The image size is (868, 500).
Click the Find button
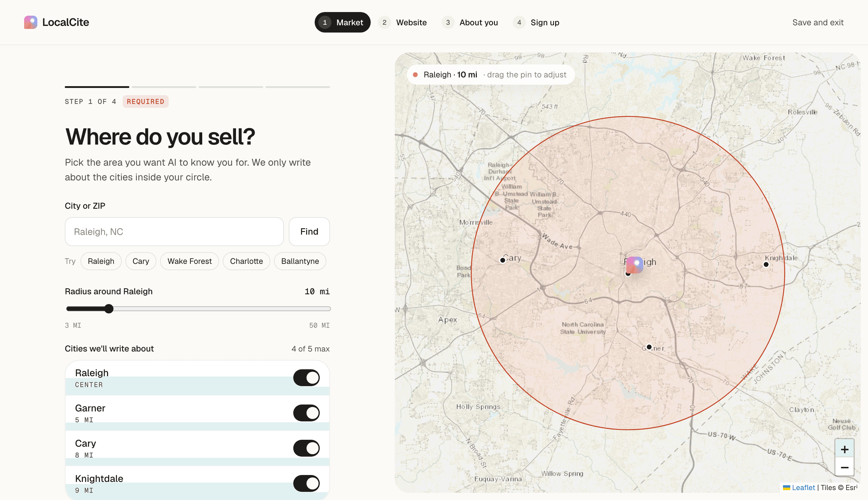coord(309,231)
